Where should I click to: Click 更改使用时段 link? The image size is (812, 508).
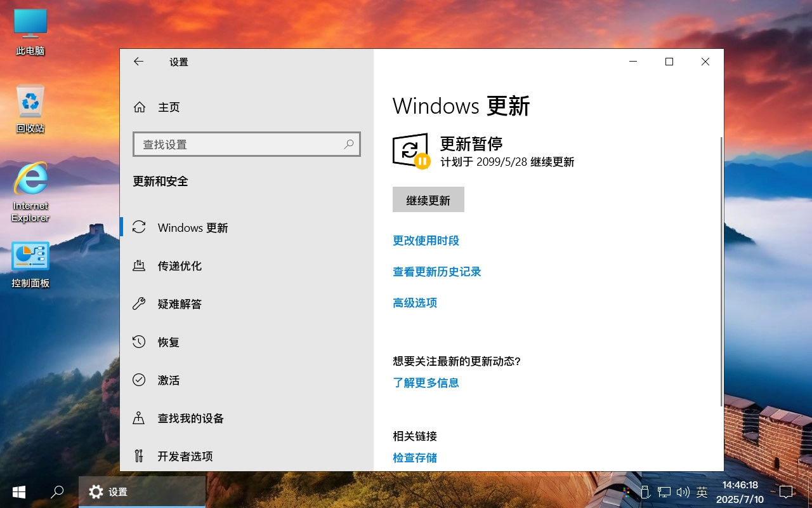click(426, 241)
